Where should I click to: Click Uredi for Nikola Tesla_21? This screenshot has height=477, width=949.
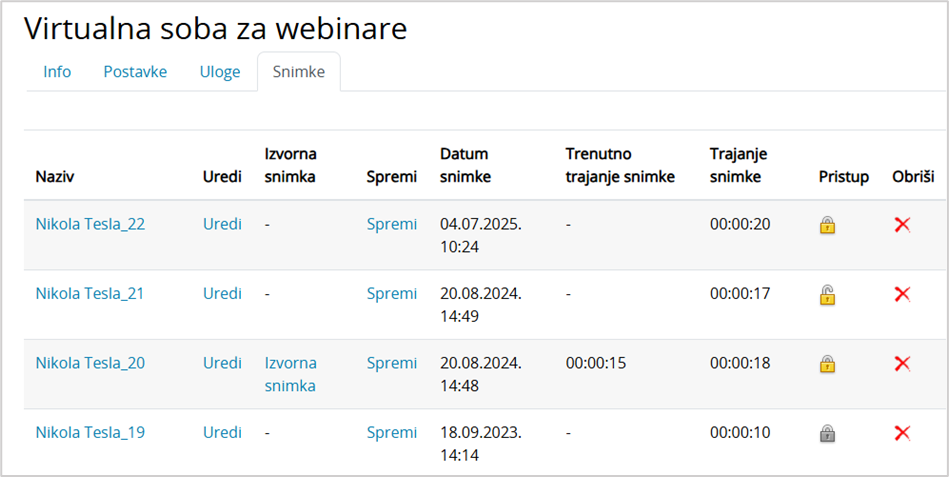222,294
